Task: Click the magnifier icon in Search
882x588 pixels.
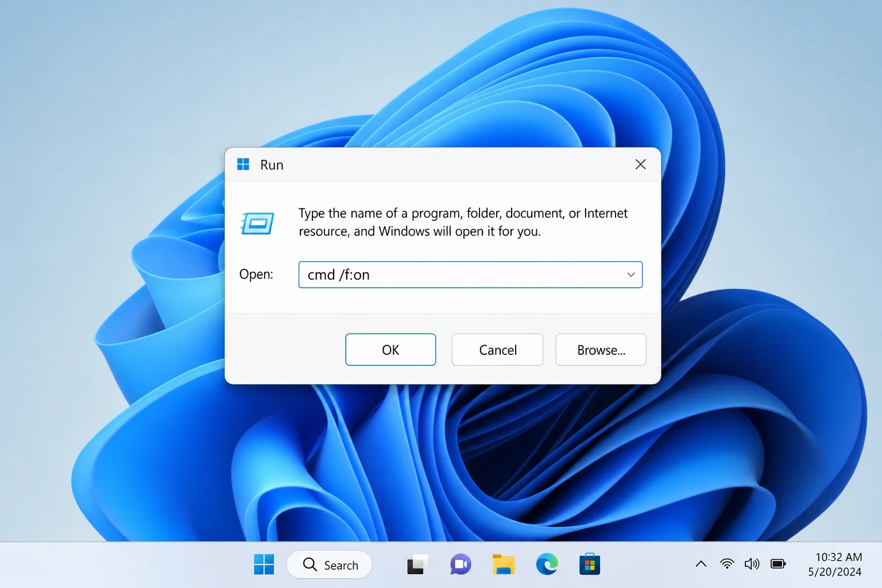Action: 310,564
